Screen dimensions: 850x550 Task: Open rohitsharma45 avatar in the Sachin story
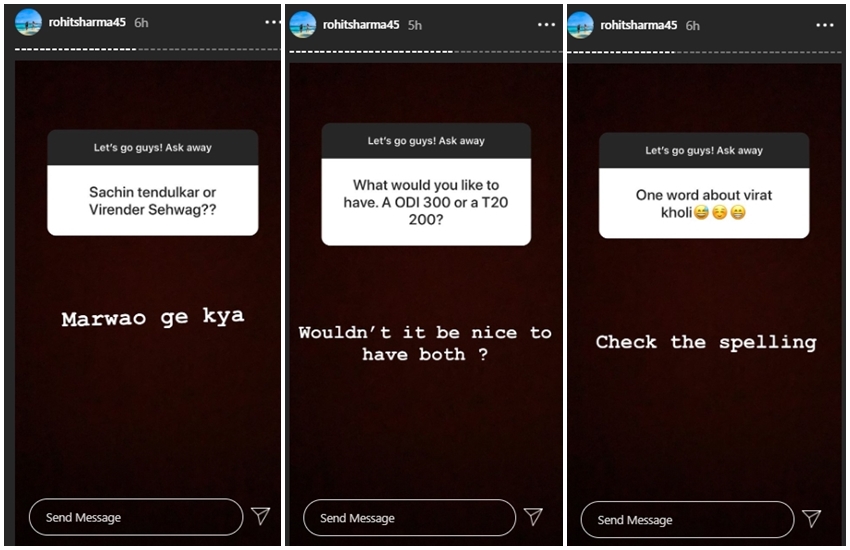coord(28,22)
